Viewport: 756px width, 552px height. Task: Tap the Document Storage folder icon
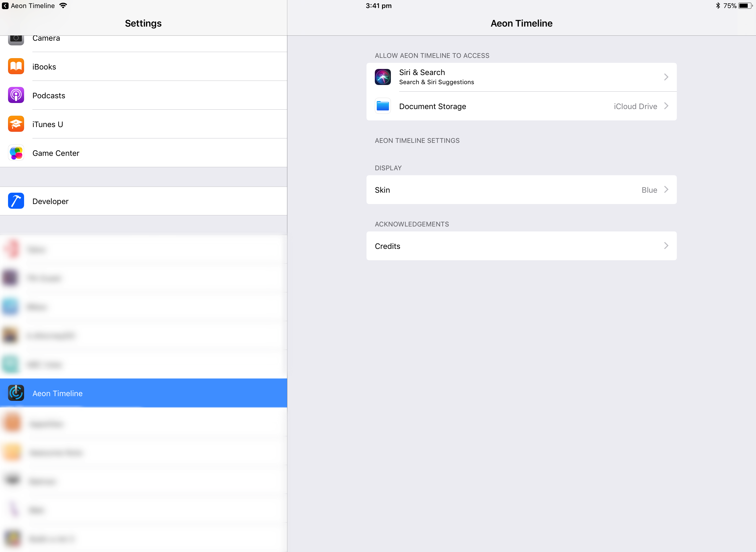(383, 106)
